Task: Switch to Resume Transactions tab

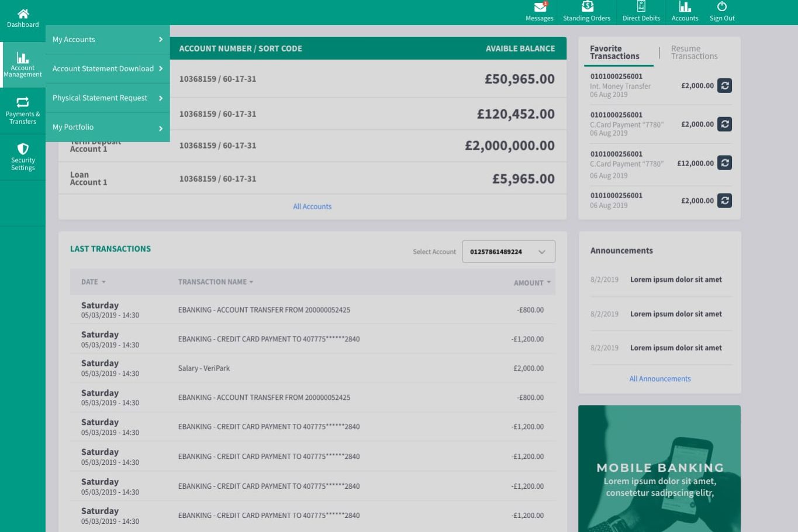Action: point(694,53)
